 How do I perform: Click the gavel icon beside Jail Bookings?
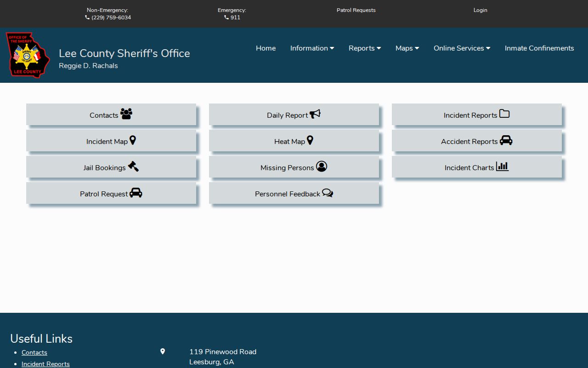click(x=133, y=166)
